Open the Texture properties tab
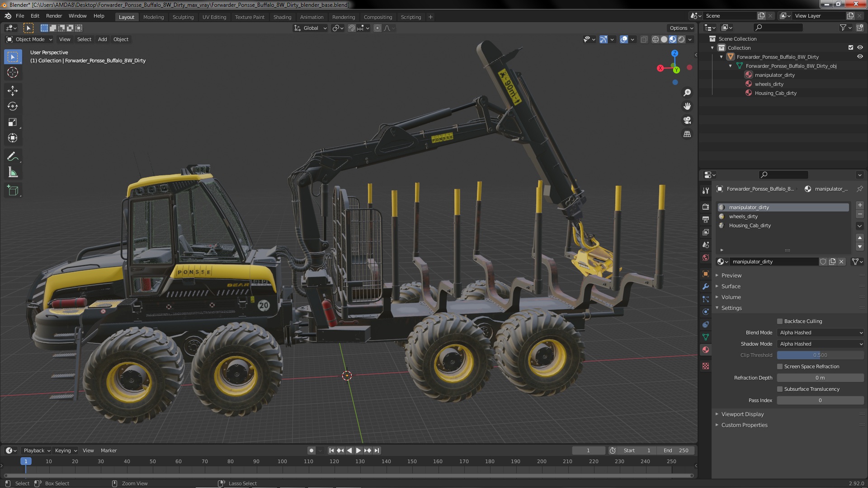This screenshot has height=488, width=868. [x=705, y=366]
